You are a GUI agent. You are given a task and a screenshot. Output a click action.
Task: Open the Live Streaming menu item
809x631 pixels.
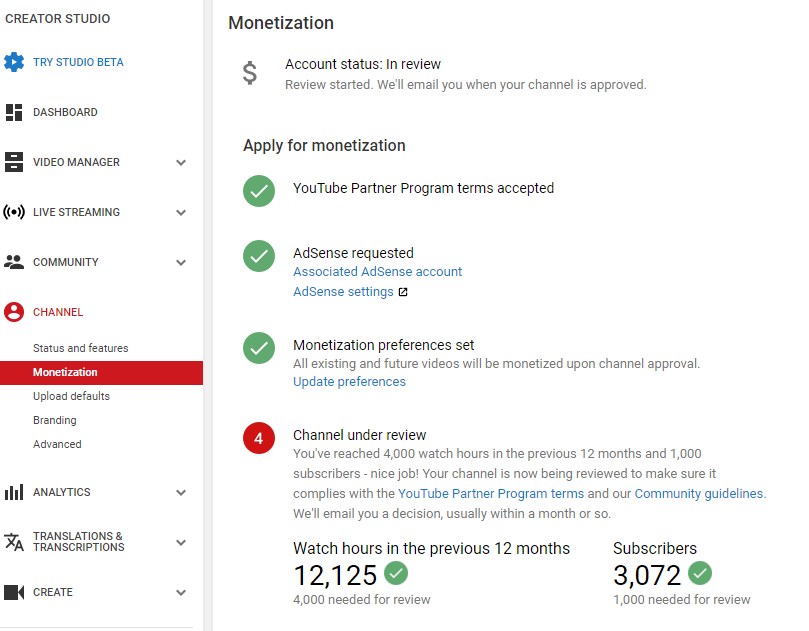pos(76,212)
